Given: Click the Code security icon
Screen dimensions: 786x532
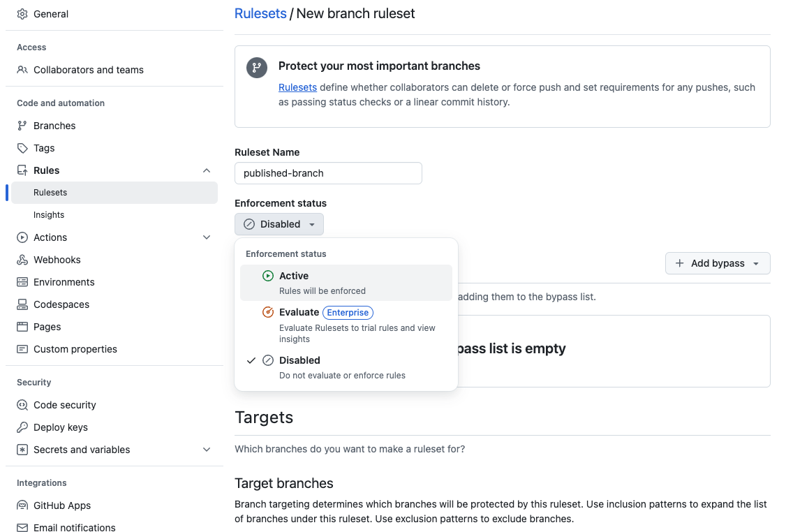Looking at the screenshot, I should pyautogui.click(x=22, y=405).
